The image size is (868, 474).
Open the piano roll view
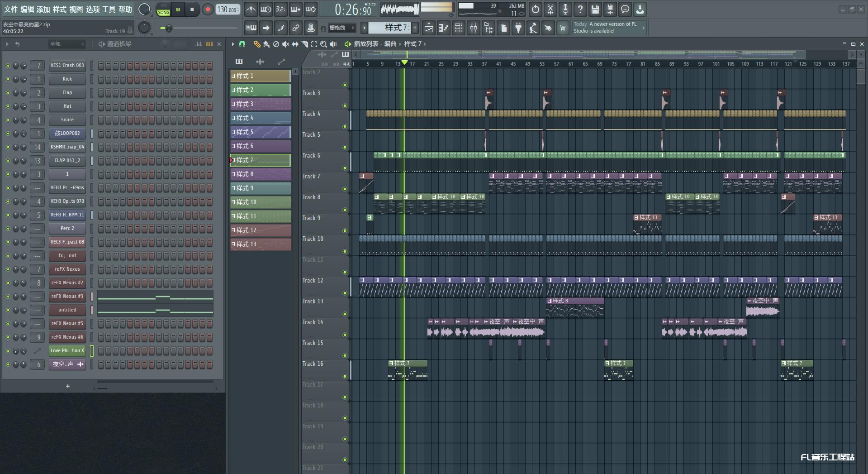point(444,28)
